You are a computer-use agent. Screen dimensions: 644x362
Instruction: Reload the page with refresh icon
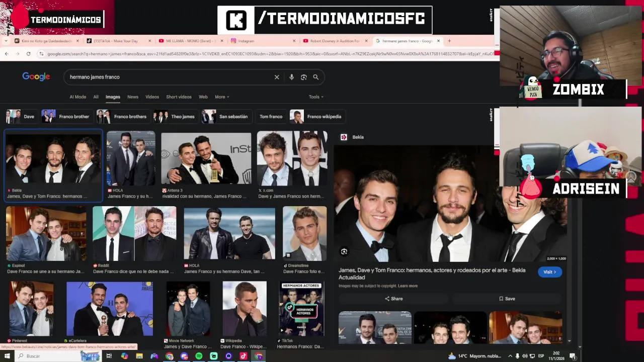point(28,54)
